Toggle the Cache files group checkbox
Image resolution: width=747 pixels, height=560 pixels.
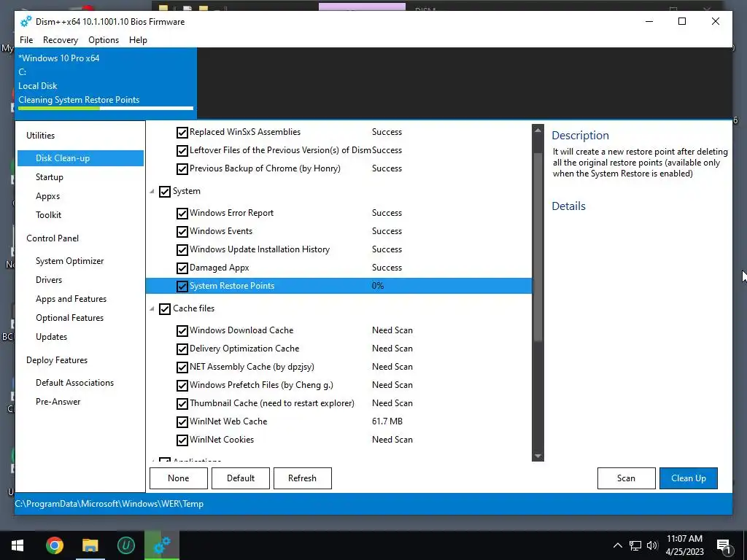coord(165,308)
